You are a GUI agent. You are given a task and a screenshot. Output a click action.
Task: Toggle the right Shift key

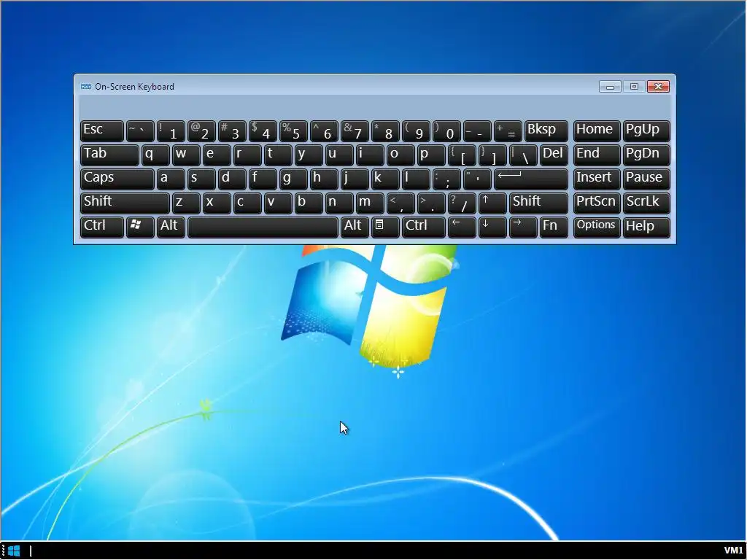[x=538, y=203]
